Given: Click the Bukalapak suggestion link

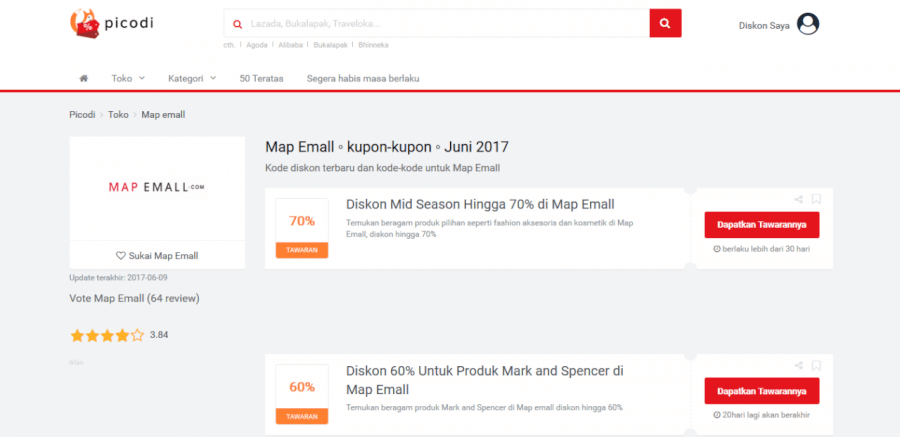Looking at the screenshot, I should point(331,45).
